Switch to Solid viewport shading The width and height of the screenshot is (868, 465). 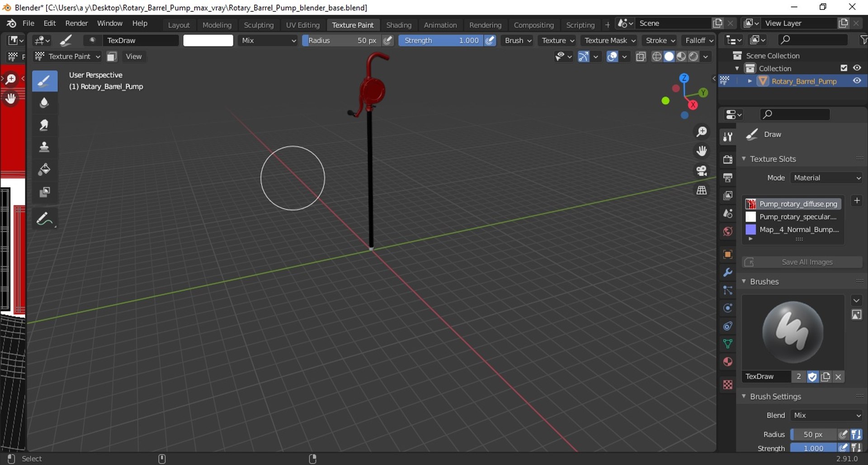(x=669, y=57)
